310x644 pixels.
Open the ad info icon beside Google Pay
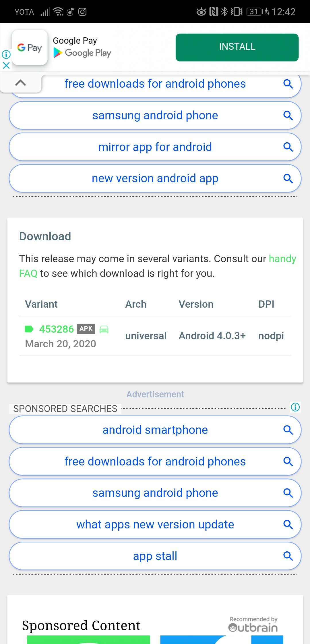click(x=6, y=54)
